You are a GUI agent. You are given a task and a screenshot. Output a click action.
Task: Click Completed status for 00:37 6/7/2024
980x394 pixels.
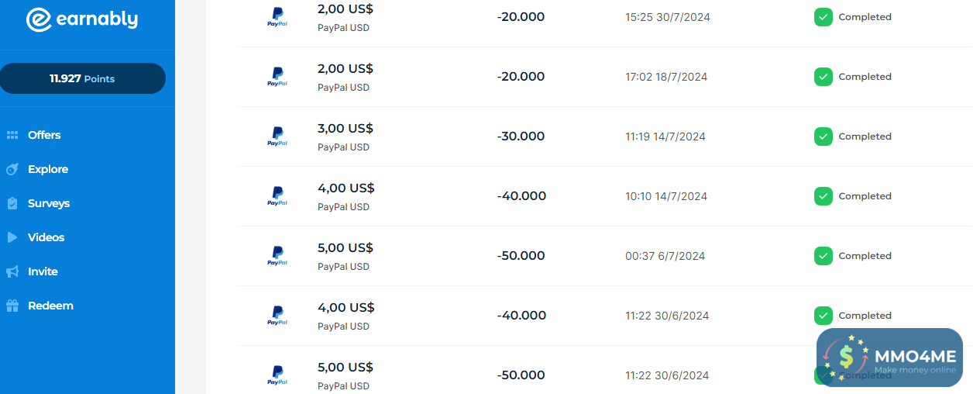click(865, 256)
